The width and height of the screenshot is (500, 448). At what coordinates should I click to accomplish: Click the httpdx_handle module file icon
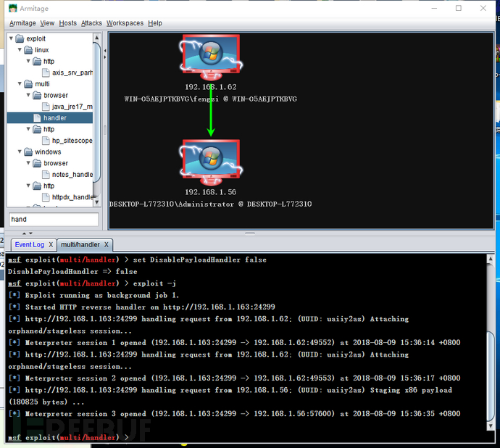pos(46,197)
